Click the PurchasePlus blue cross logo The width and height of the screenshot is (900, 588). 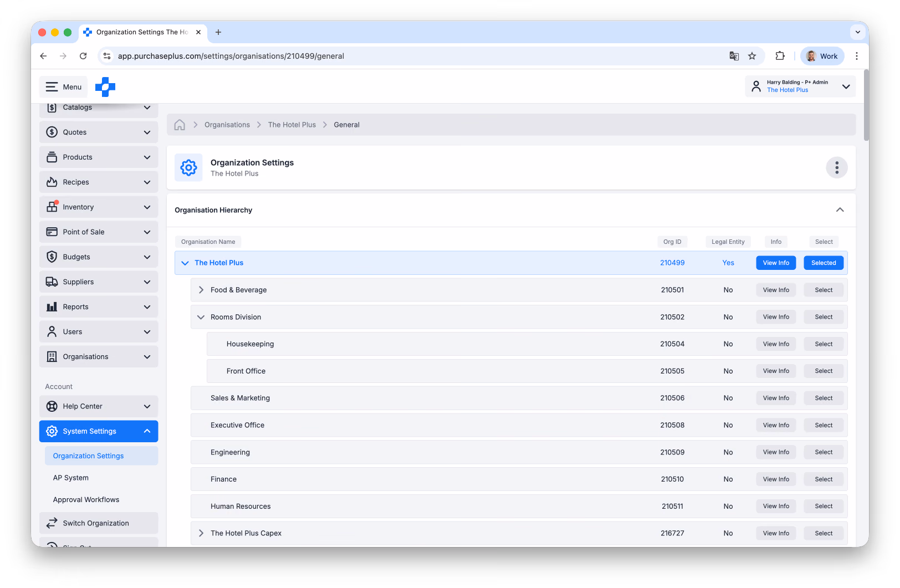[105, 87]
